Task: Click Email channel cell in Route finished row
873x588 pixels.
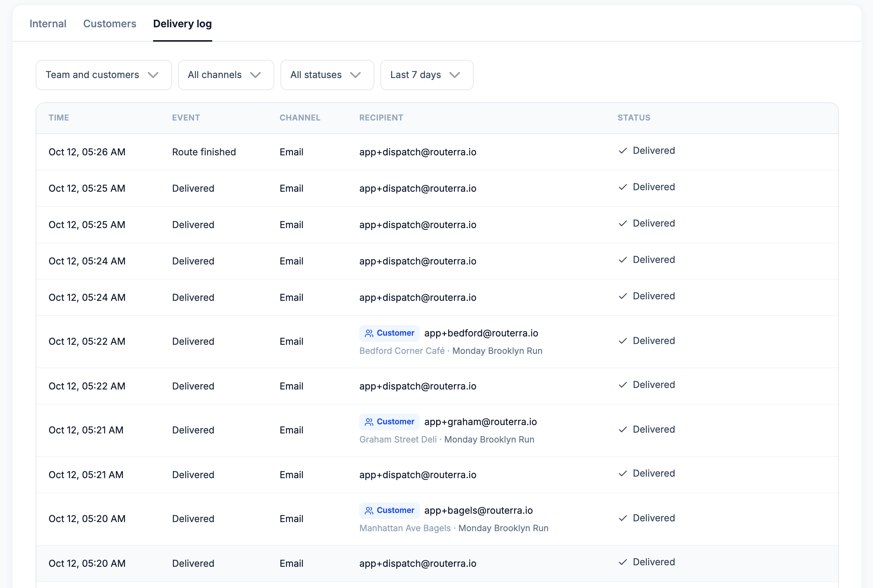Action: [x=291, y=152]
